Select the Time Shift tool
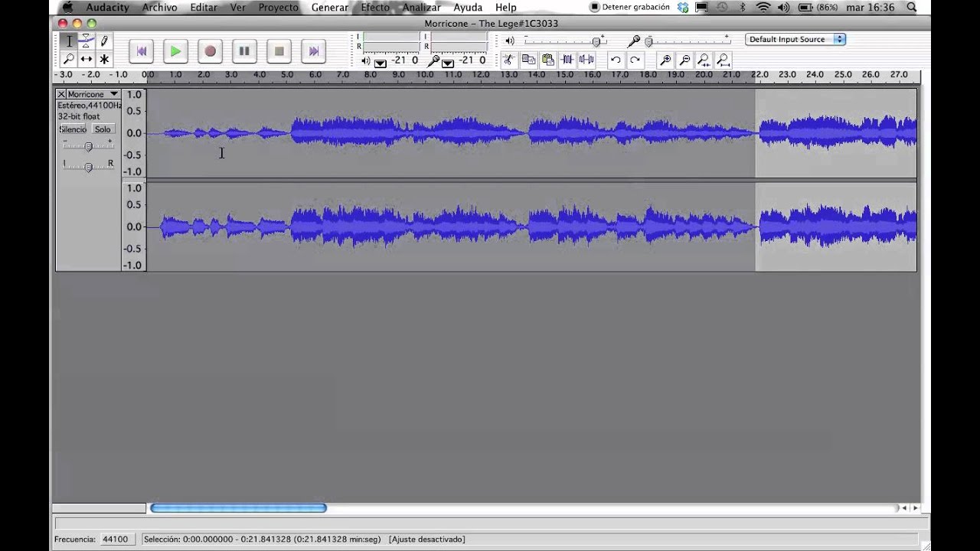The image size is (980, 551). click(x=86, y=59)
